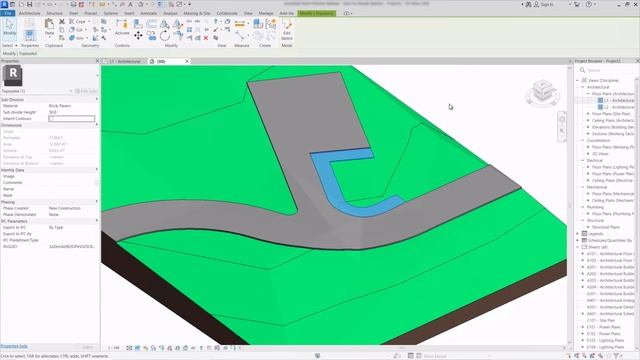Open the Massing & Site ribbon tab
The image size is (640, 360).
coord(196,13)
